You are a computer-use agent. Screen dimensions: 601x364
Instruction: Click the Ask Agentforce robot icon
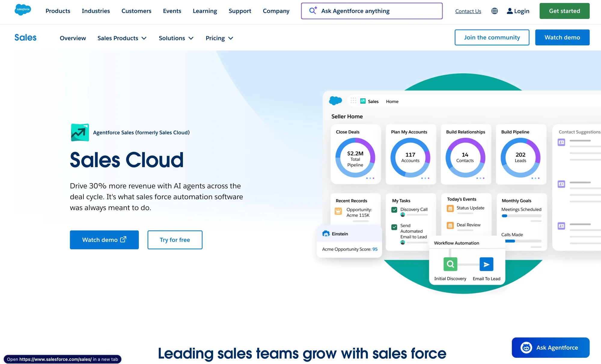coord(526,348)
